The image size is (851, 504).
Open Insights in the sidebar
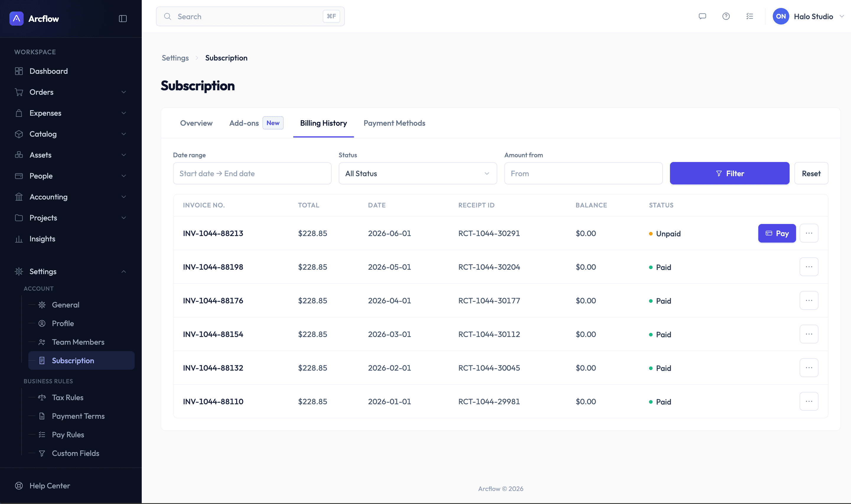tap(71, 239)
